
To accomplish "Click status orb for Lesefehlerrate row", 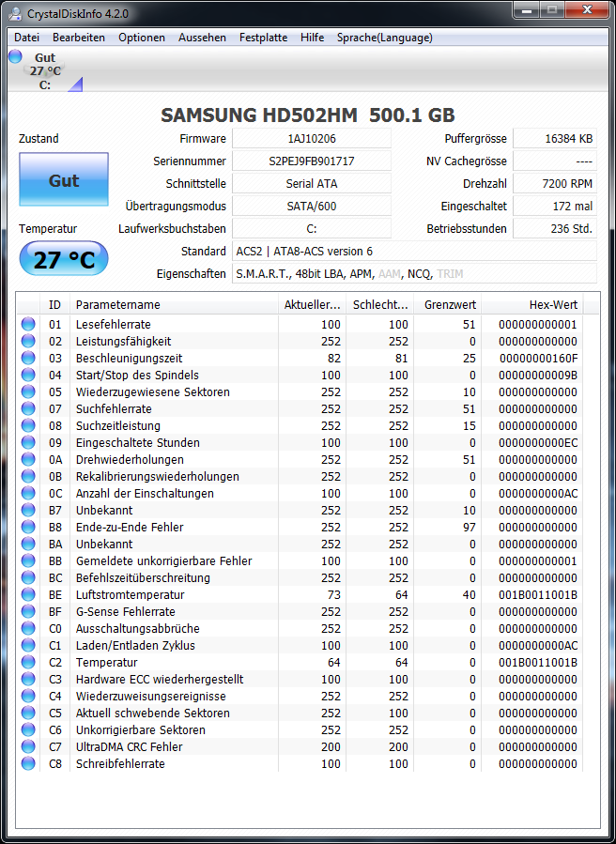I will (x=28, y=324).
